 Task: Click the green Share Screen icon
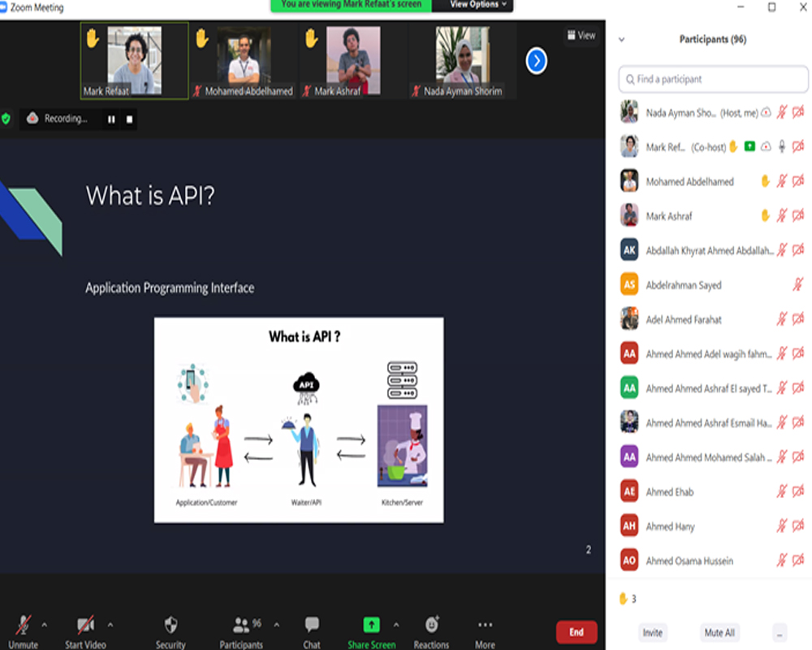tap(371, 625)
